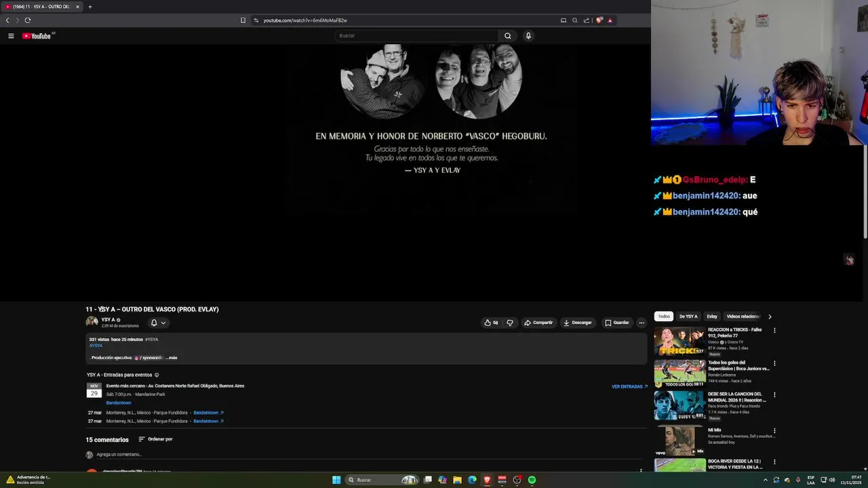Open options menu for REACCION a TRICKS video
Viewport: 868px width, 488px height.
click(774, 331)
